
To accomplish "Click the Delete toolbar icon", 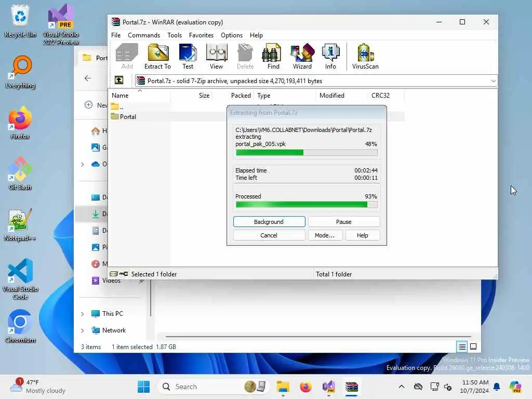I will point(245,57).
